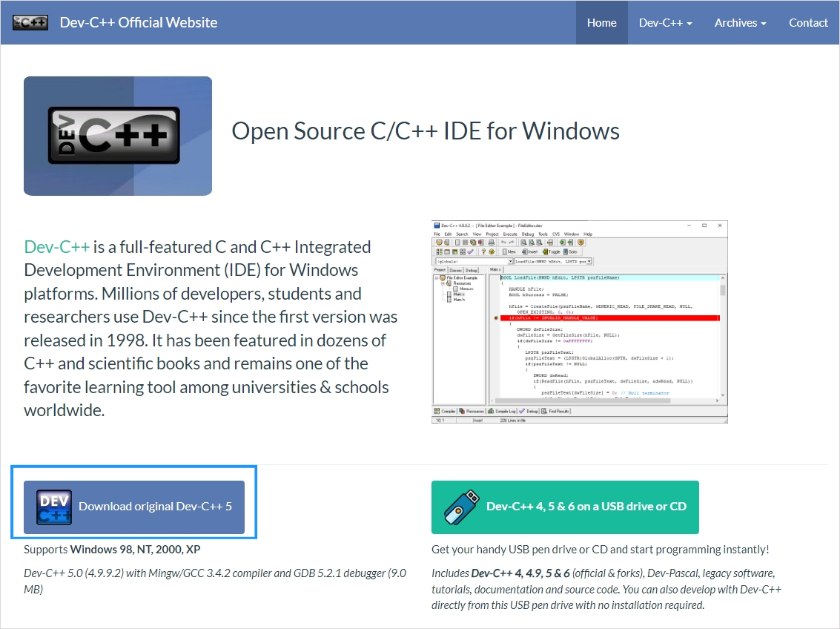The width and height of the screenshot is (840, 629).
Task: Expand the Dev-C++ dropdown menu
Action: click(665, 22)
